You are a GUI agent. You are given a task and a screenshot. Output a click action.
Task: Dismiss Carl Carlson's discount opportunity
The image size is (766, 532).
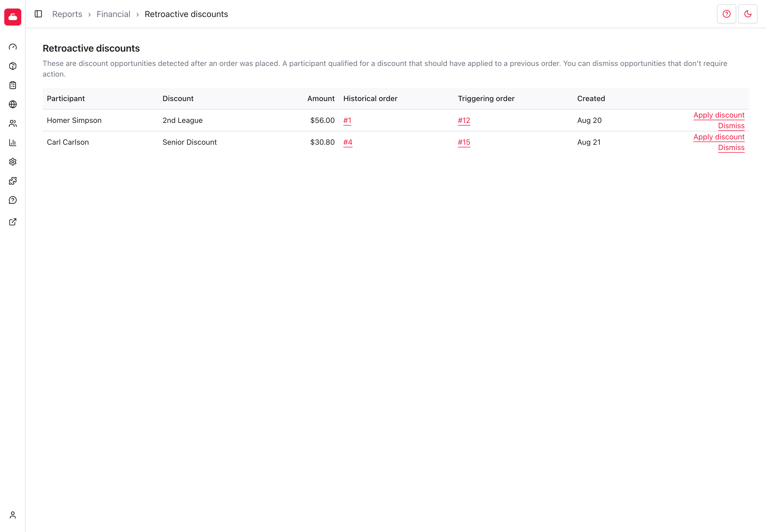[731, 148]
